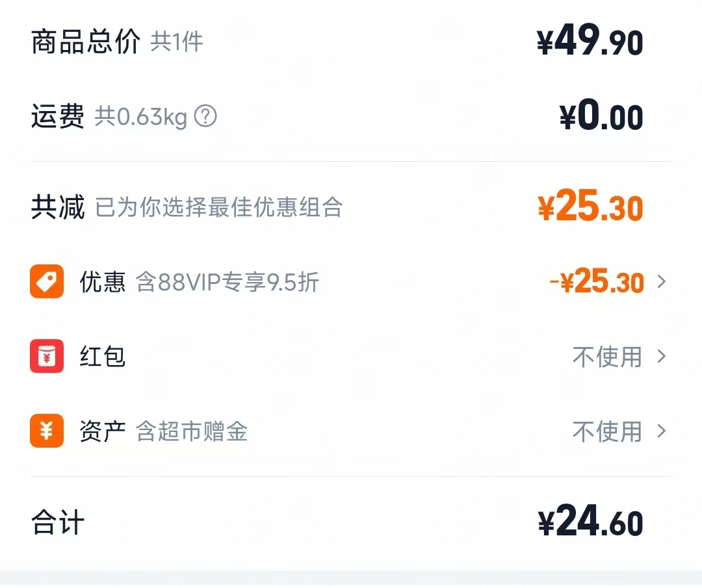Open the 资产 assets chevron for more options
Screen dimensions: 702x588
tap(662, 431)
